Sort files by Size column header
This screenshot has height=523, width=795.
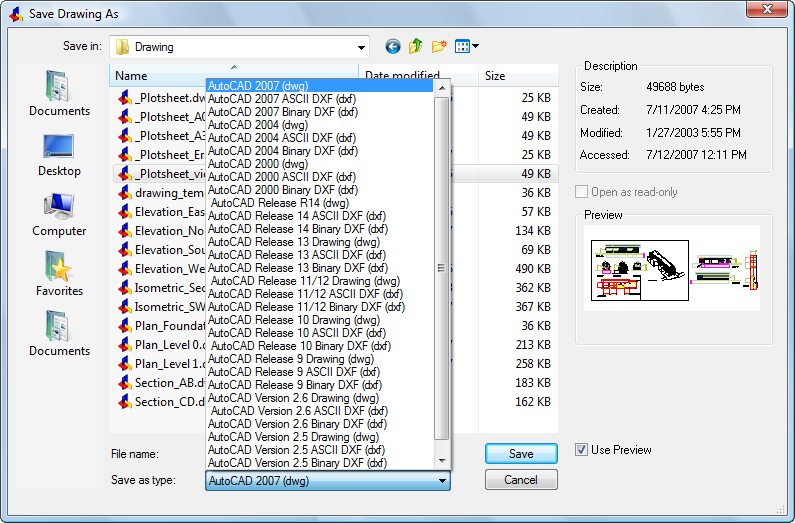518,76
